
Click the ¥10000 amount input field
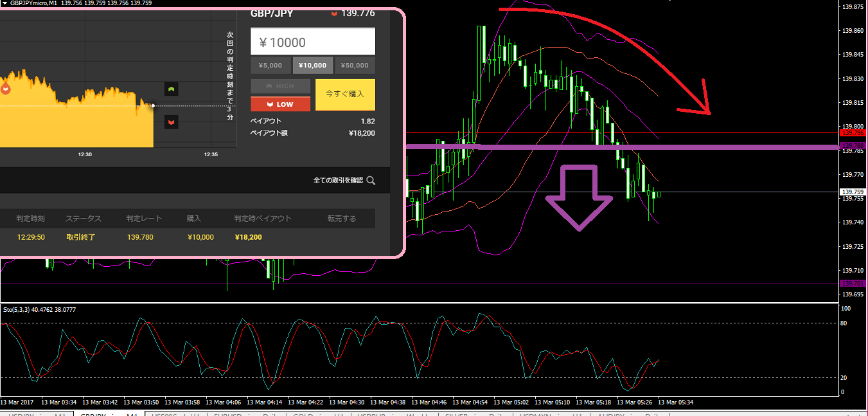click(312, 42)
